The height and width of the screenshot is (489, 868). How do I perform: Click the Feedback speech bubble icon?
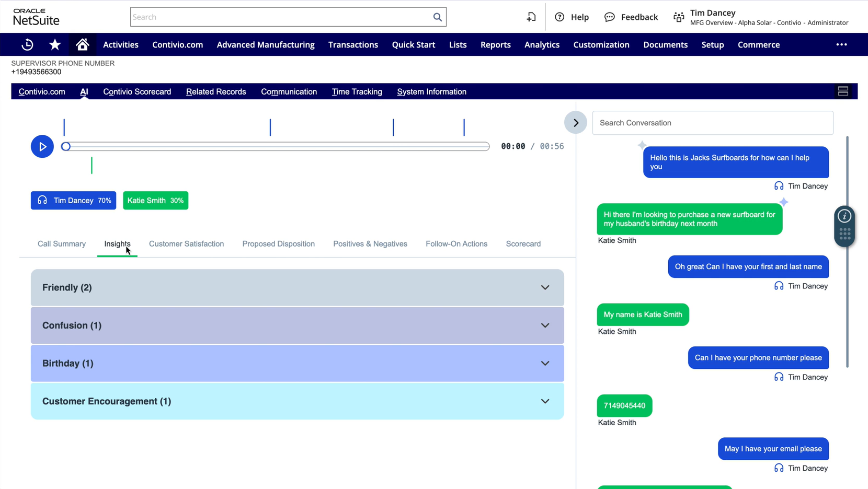point(609,17)
